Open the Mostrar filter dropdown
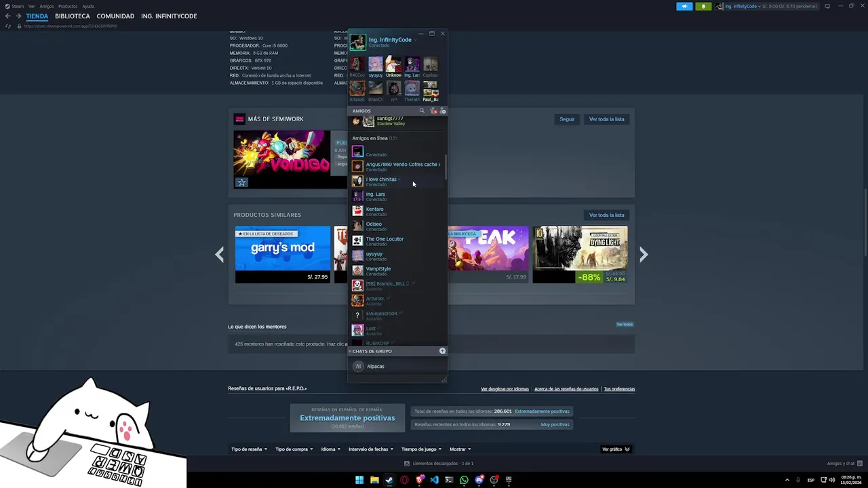Image resolution: width=868 pixels, height=488 pixels. tap(460, 449)
